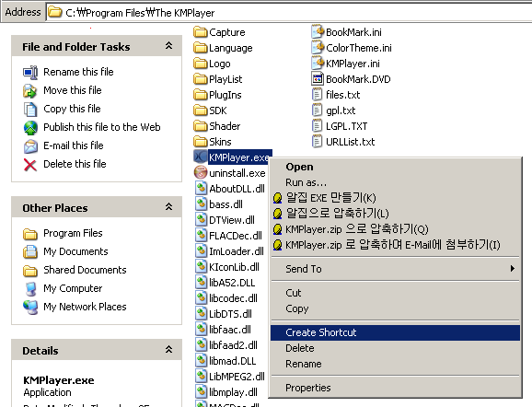Screen dimensions: 532x407
Task: Click the Delete this file link
Action: click(x=75, y=164)
